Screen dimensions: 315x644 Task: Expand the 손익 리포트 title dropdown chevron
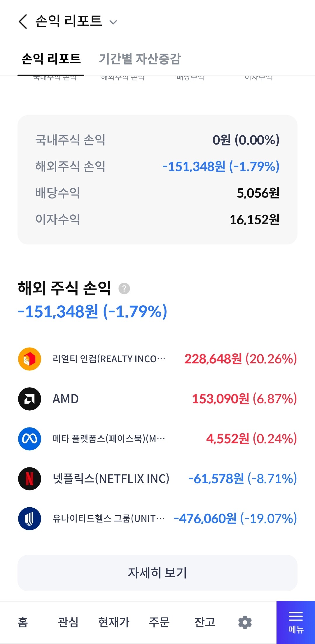pos(113,22)
